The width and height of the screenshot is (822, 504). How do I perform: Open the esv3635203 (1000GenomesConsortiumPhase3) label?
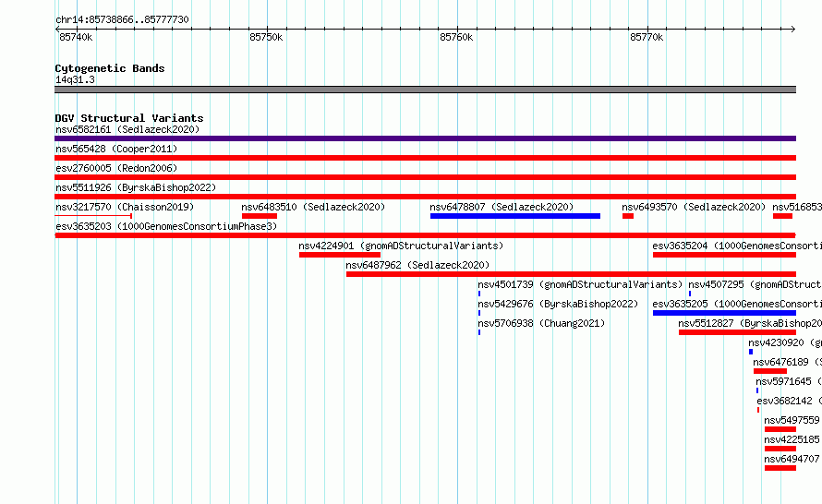tap(166, 226)
